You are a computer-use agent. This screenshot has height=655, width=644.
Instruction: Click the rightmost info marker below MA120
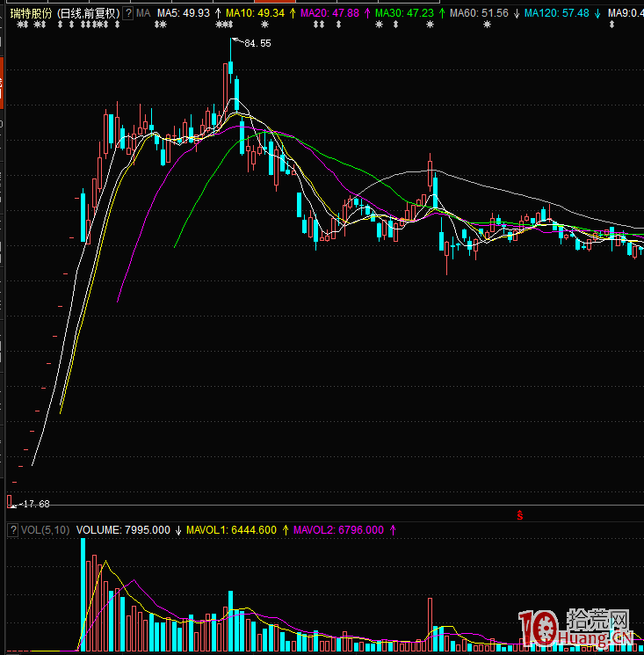pyautogui.click(x=611, y=25)
